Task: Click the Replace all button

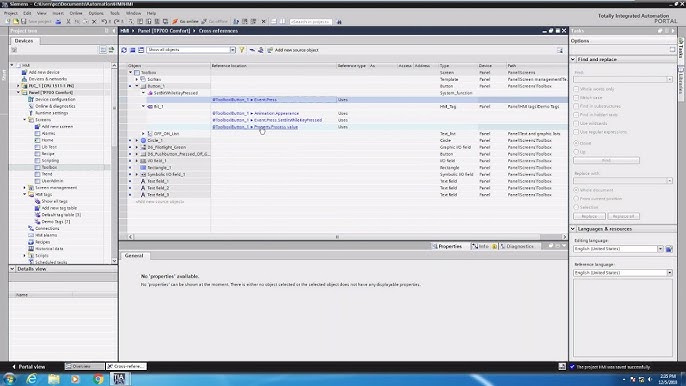Action: click(x=623, y=216)
